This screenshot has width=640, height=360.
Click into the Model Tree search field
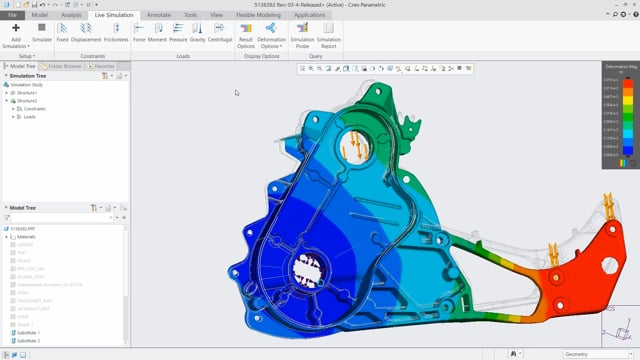(x=62, y=218)
